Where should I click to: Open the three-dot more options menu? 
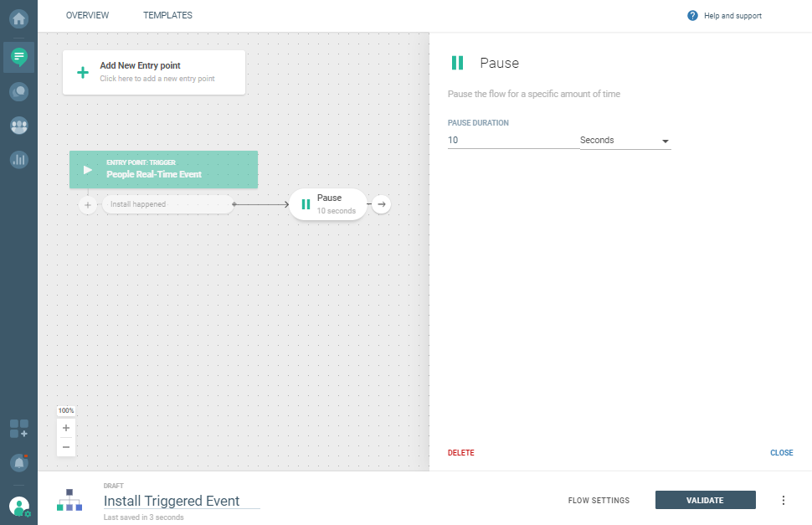coord(784,501)
